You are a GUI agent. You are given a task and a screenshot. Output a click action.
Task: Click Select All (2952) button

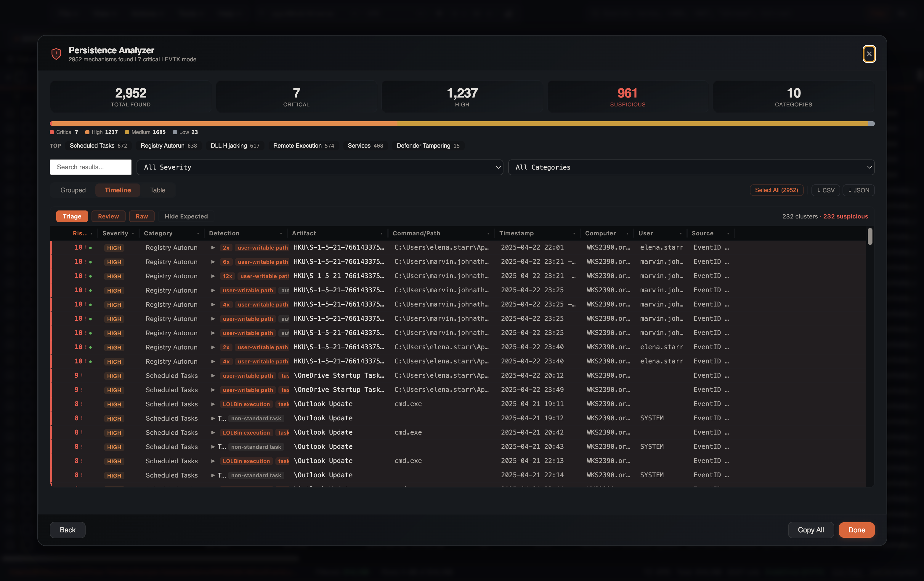tap(776, 190)
